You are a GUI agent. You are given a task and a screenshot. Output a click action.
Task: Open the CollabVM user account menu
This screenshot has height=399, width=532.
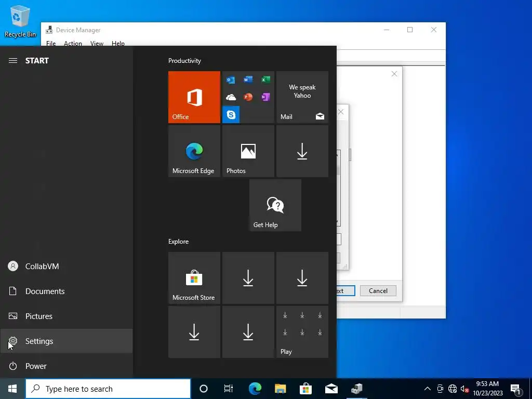66,267
